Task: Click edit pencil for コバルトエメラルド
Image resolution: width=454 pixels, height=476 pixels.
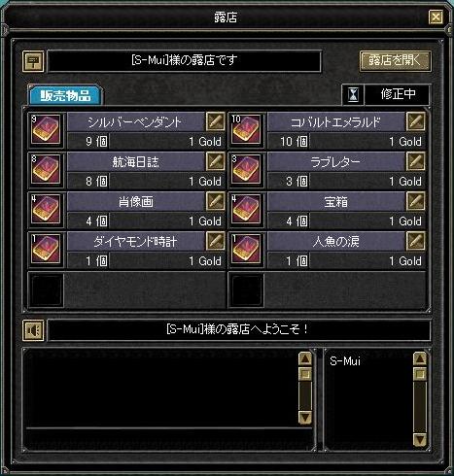Action: (x=416, y=121)
